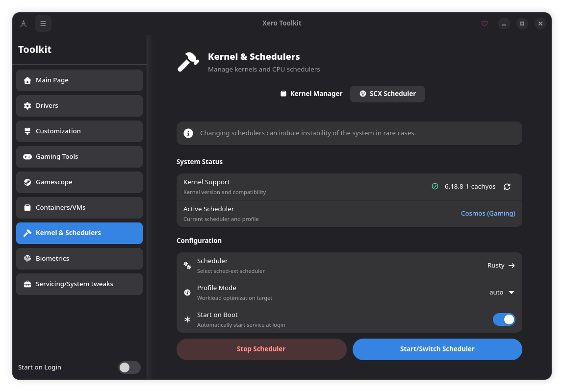Click the Cosmos (Gaming) active scheduler link

[488, 214]
